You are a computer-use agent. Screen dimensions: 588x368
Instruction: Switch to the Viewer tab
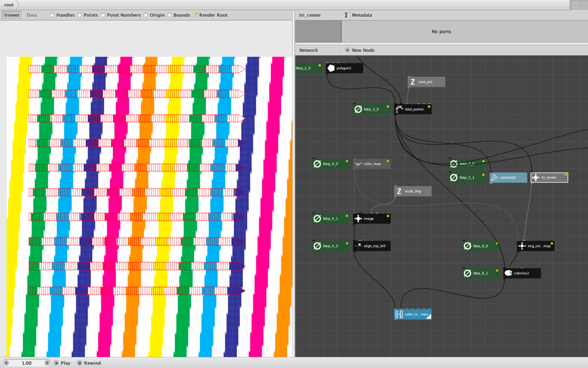12,15
